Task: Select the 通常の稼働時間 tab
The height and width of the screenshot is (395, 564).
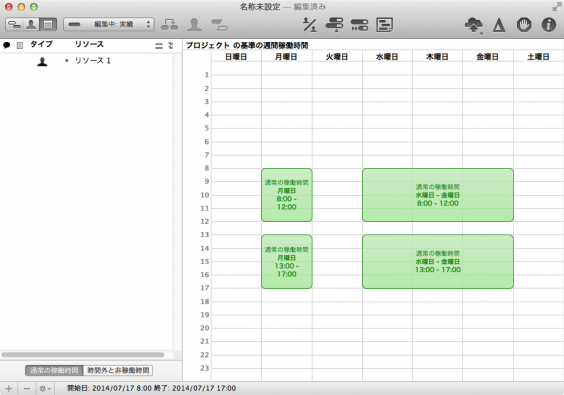Action: click(x=54, y=371)
